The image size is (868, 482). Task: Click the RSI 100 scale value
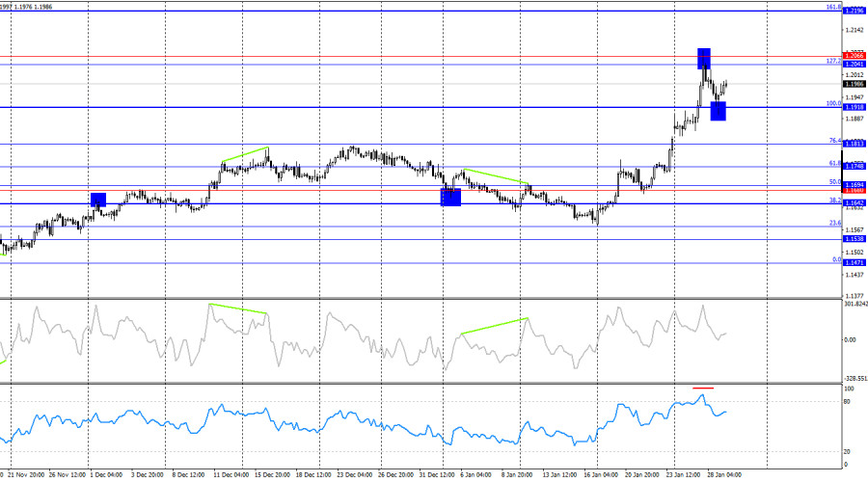click(x=849, y=389)
